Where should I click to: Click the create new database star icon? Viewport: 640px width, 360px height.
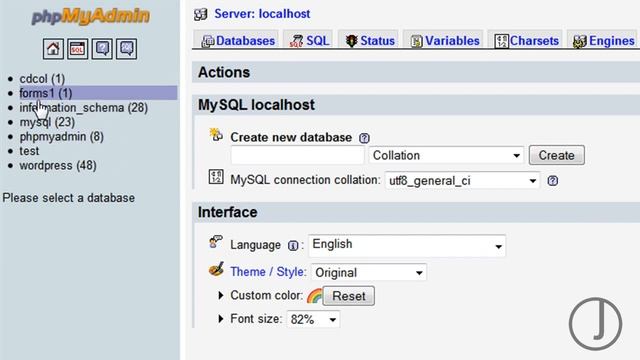[x=216, y=135]
